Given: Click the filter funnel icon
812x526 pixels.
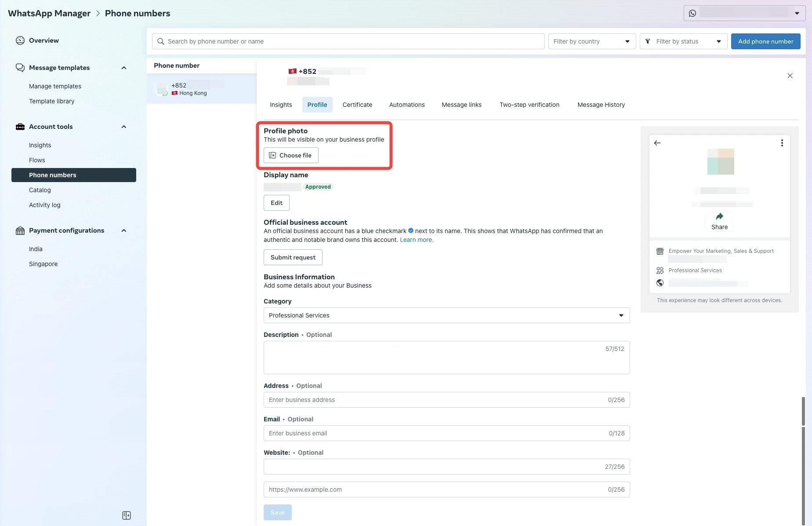Looking at the screenshot, I should (648, 41).
